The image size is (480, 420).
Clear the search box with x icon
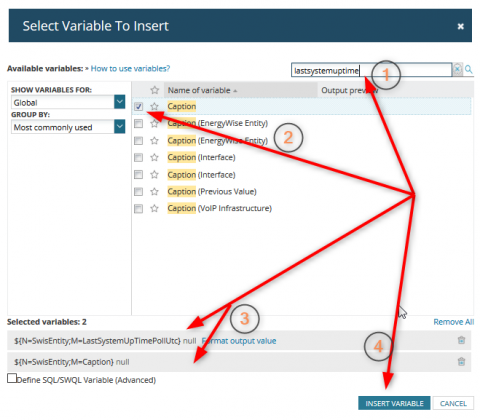click(x=457, y=69)
